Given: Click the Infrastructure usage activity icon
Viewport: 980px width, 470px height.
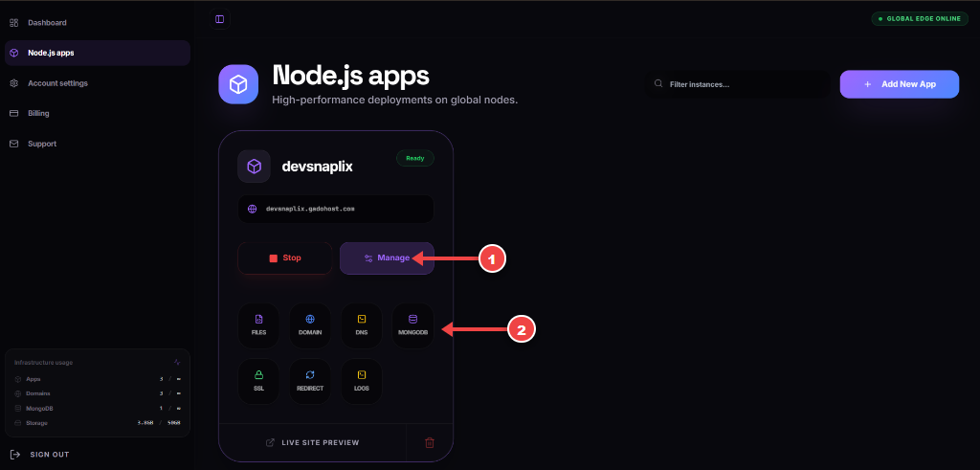Looking at the screenshot, I should [177, 362].
